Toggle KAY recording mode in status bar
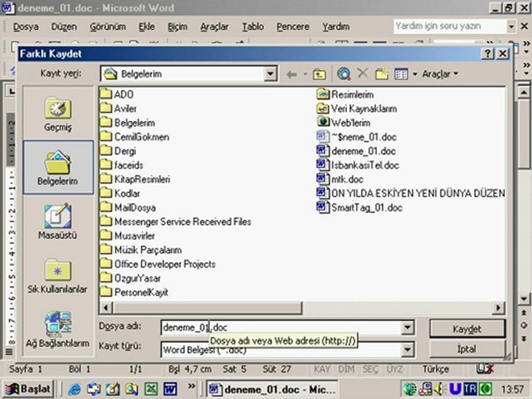 click(x=321, y=369)
